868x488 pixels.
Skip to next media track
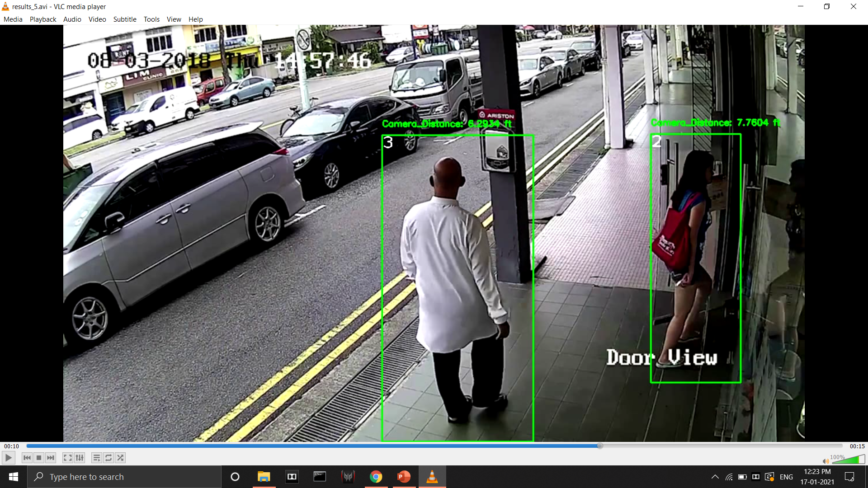click(51, 458)
